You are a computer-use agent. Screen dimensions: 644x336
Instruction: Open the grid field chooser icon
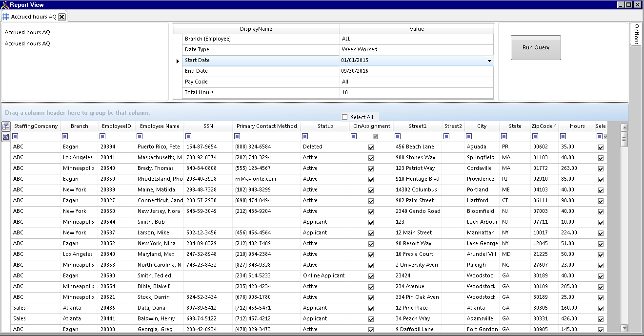pos(6,126)
